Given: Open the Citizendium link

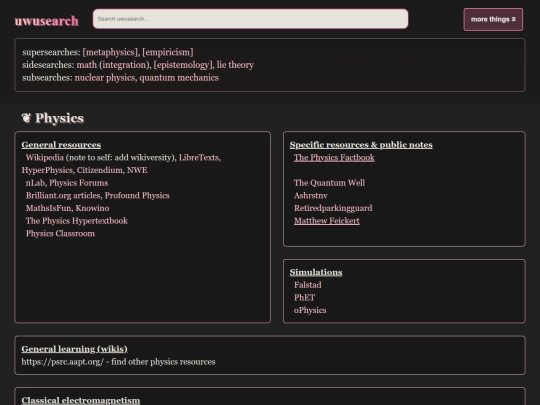Looking at the screenshot, I should pos(100,170).
